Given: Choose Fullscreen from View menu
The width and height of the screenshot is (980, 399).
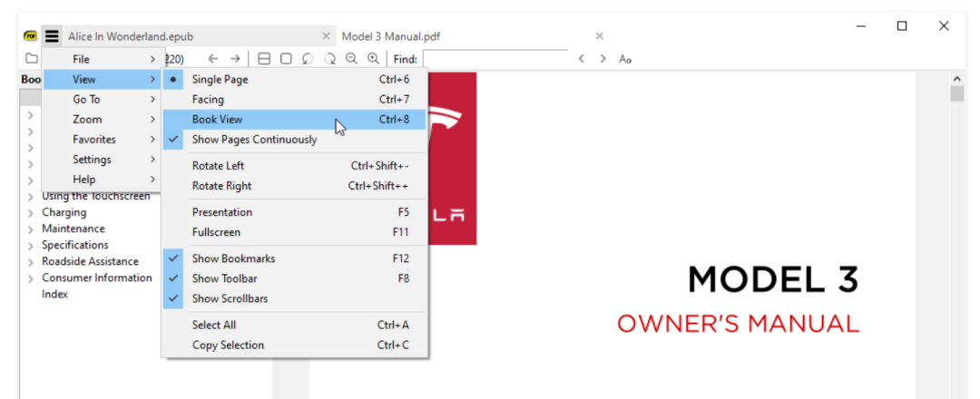Looking at the screenshot, I should point(294,232).
